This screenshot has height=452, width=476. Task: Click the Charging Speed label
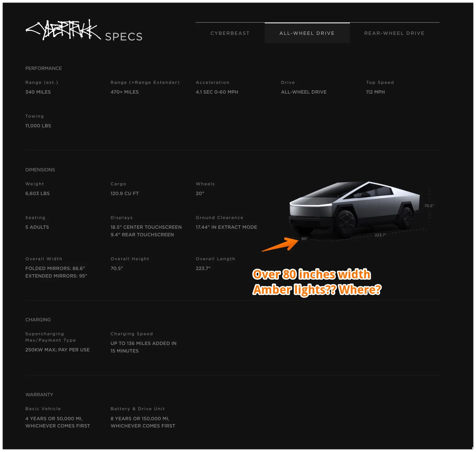coord(132,334)
